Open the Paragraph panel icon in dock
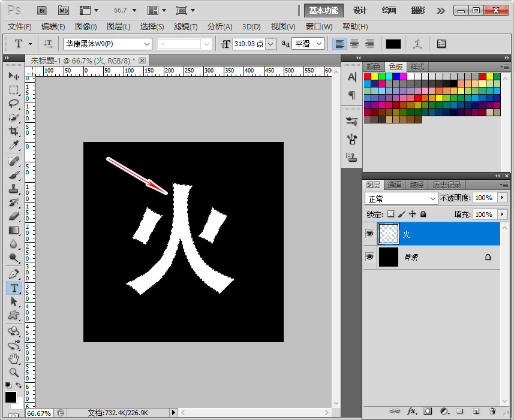 coord(351,95)
